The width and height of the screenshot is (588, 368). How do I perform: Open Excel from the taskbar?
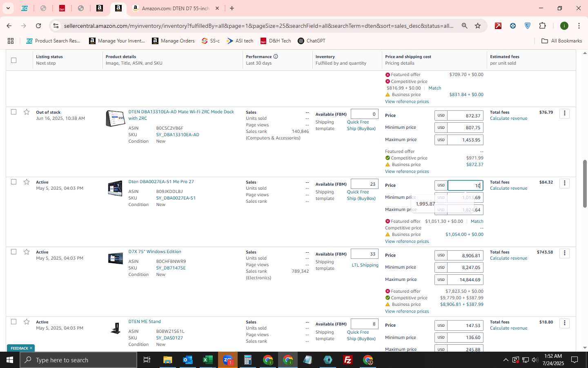point(207,360)
